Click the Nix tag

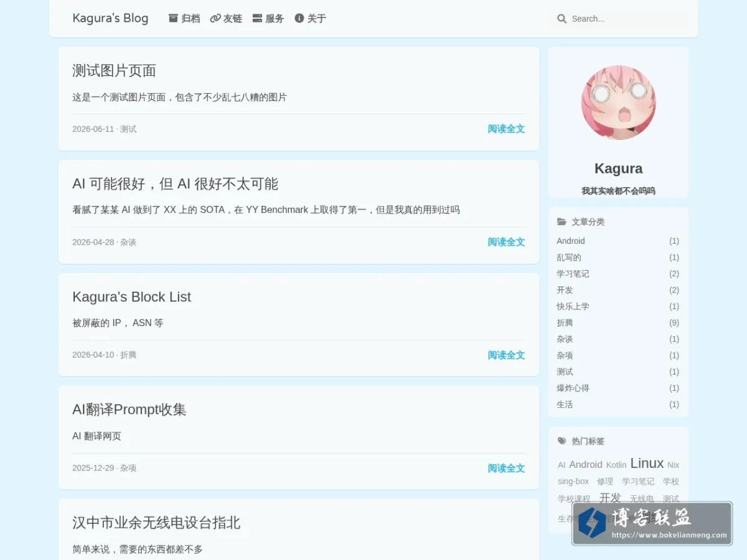673,465
